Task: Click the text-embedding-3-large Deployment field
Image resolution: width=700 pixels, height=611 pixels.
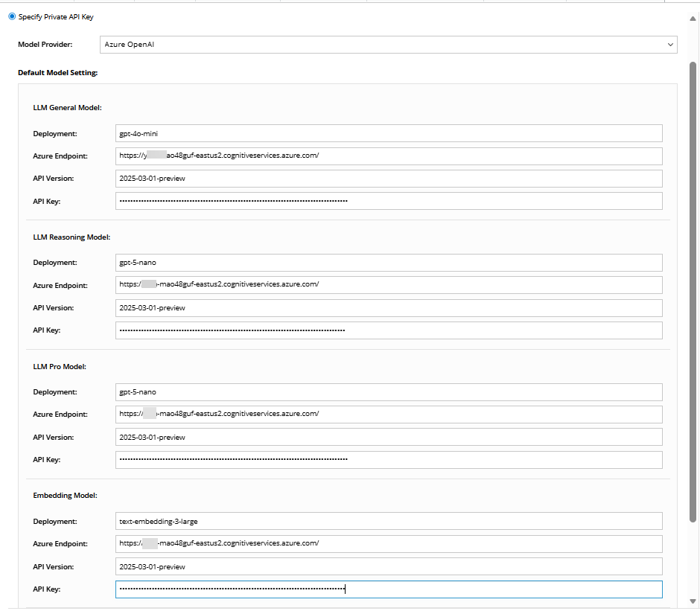Action: coord(389,521)
